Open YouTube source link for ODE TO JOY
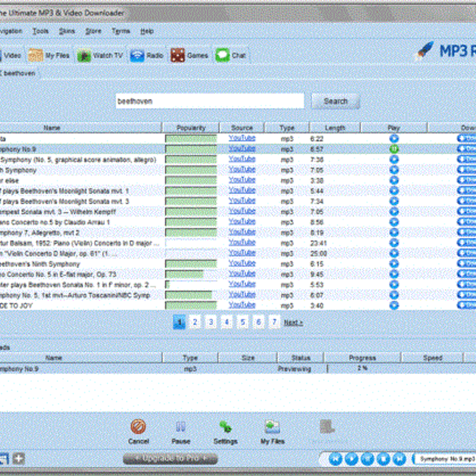This screenshot has height=476, width=476. pyautogui.click(x=242, y=305)
